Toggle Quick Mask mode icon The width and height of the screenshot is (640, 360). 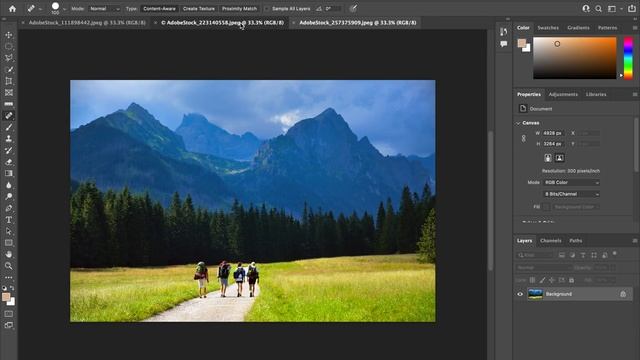pyautogui.click(x=9, y=314)
